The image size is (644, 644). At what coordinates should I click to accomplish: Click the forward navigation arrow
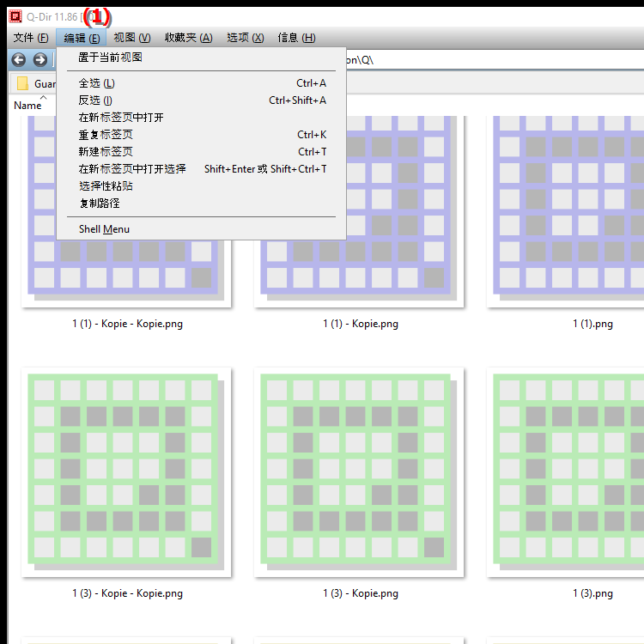(39, 60)
